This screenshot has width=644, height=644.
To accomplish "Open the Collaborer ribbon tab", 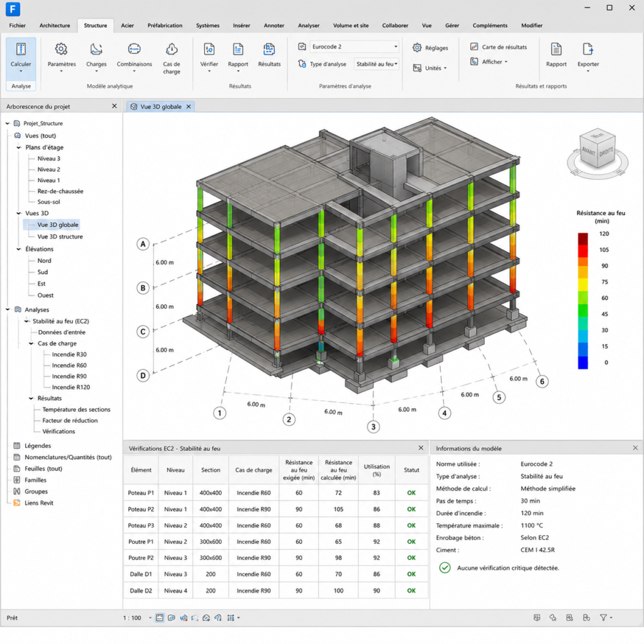I will point(395,25).
